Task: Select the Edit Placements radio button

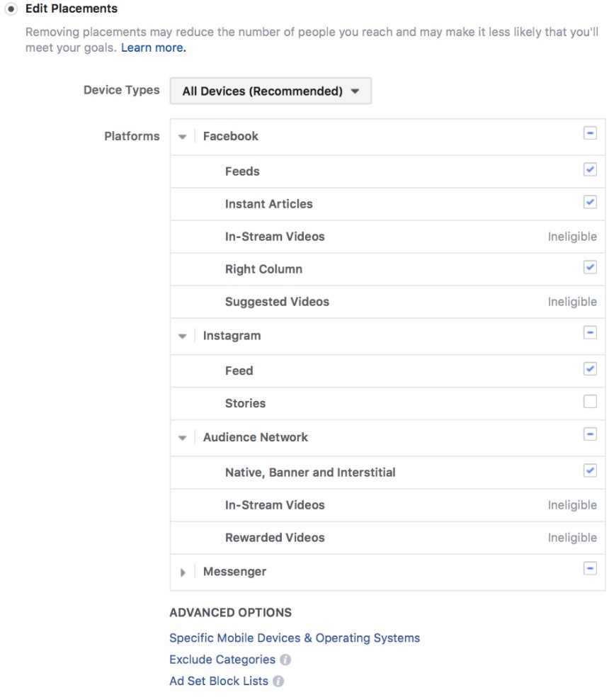Action: pos(11,9)
